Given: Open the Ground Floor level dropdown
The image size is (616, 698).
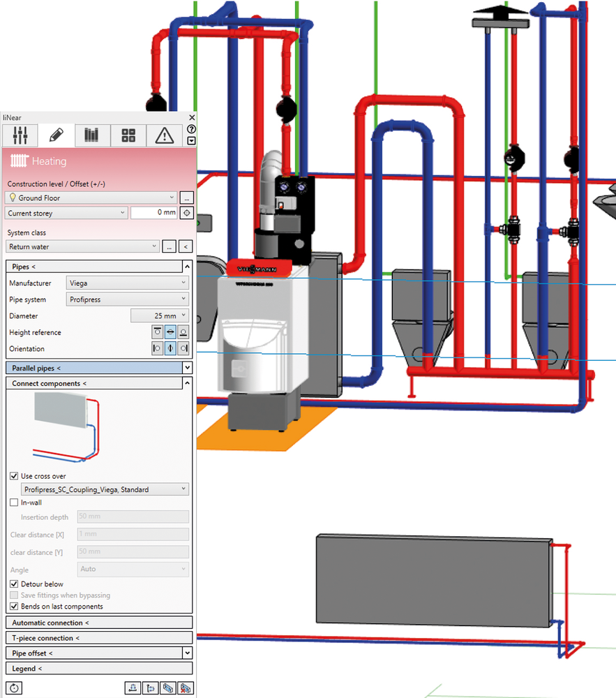Looking at the screenshot, I should [x=91, y=198].
